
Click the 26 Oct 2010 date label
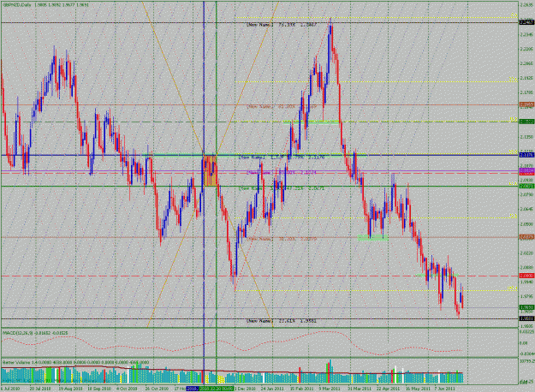pyautogui.click(x=157, y=389)
